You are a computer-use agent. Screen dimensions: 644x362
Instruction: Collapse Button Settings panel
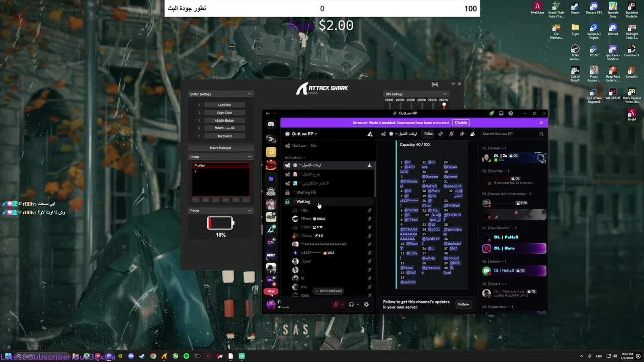249,94
